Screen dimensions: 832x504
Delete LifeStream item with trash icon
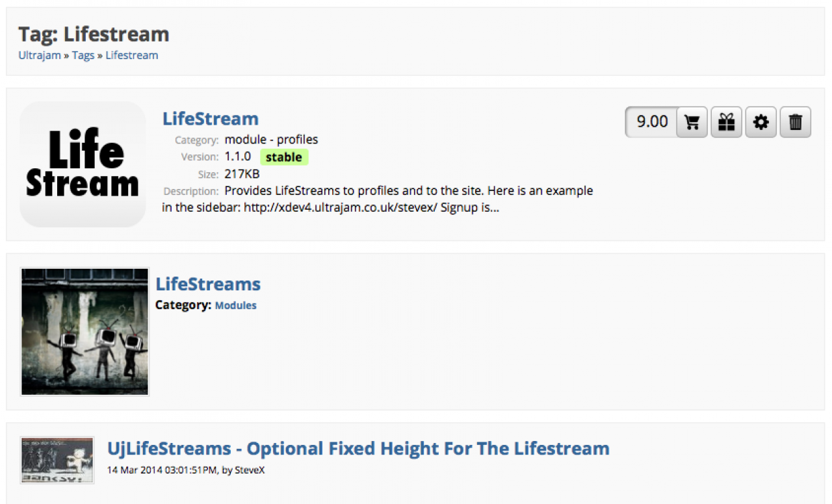(796, 122)
